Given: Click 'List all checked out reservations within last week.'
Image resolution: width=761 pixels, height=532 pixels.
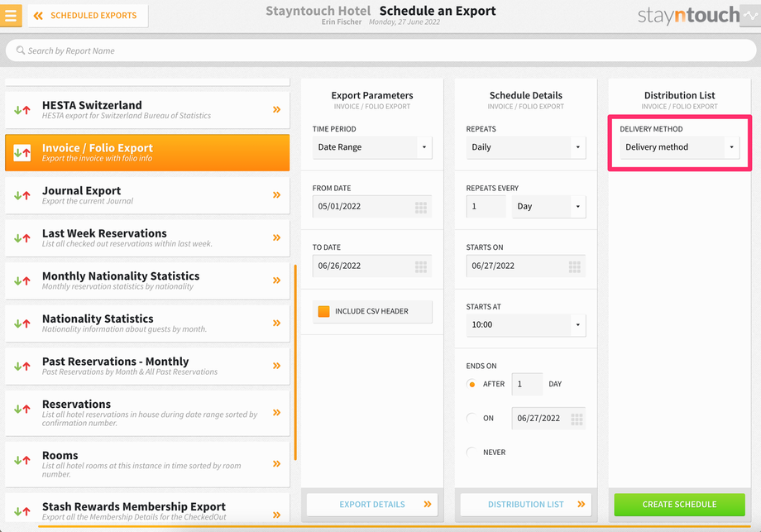Looking at the screenshot, I should (127, 244).
